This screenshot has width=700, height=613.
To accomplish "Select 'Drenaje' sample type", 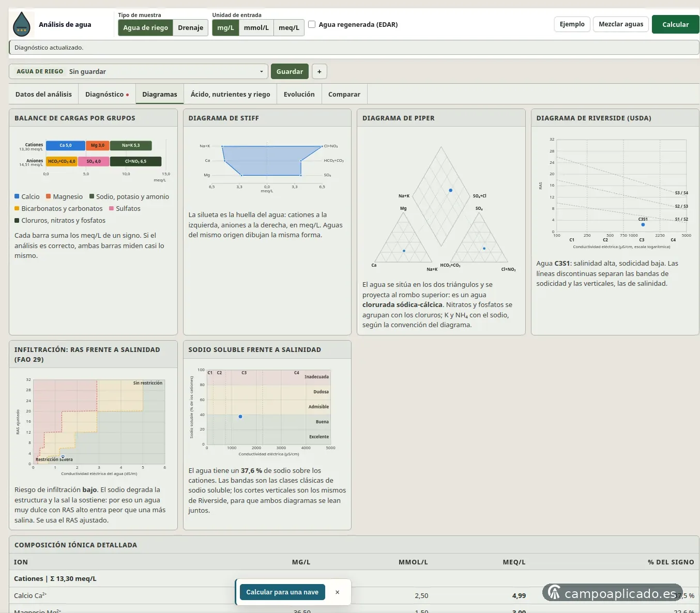I will (190, 28).
